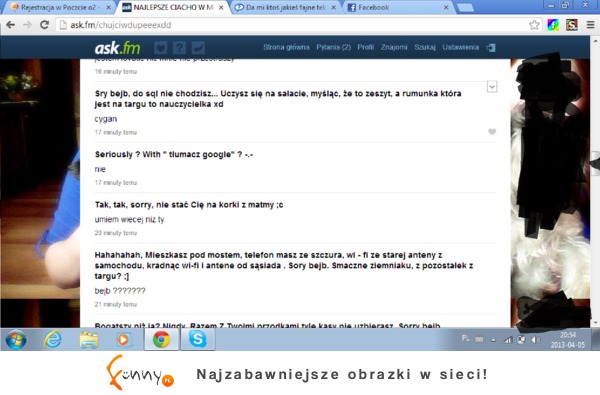Open Skype from the taskbar
This screenshot has width=600, height=395.
click(x=197, y=340)
